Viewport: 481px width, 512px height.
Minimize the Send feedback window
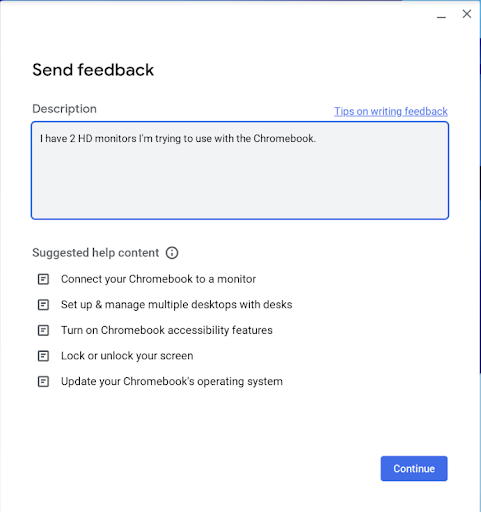tap(441, 17)
